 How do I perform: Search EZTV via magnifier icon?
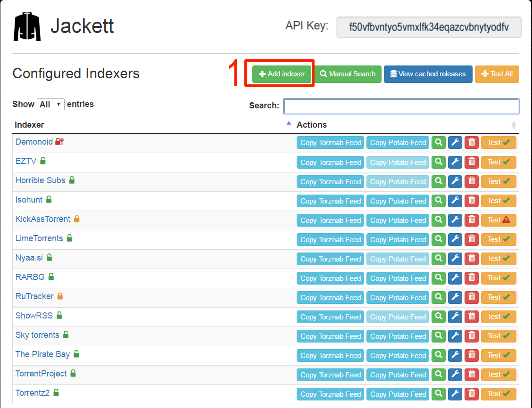(x=439, y=162)
